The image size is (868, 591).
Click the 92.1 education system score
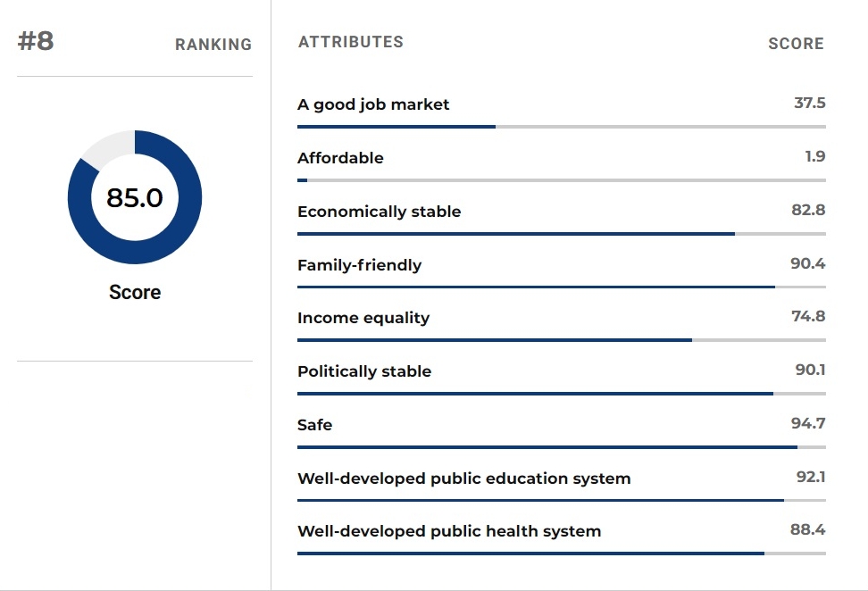(811, 477)
